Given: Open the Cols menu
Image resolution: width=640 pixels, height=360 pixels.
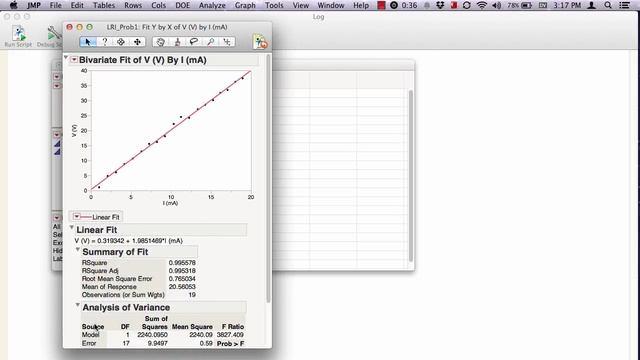Looking at the screenshot, I should 158,5.
